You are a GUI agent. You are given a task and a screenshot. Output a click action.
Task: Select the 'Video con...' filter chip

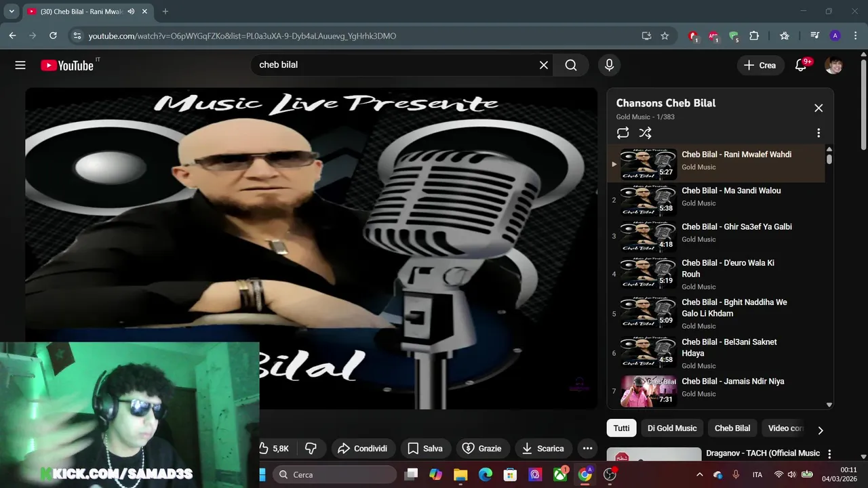click(x=785, y=428)
